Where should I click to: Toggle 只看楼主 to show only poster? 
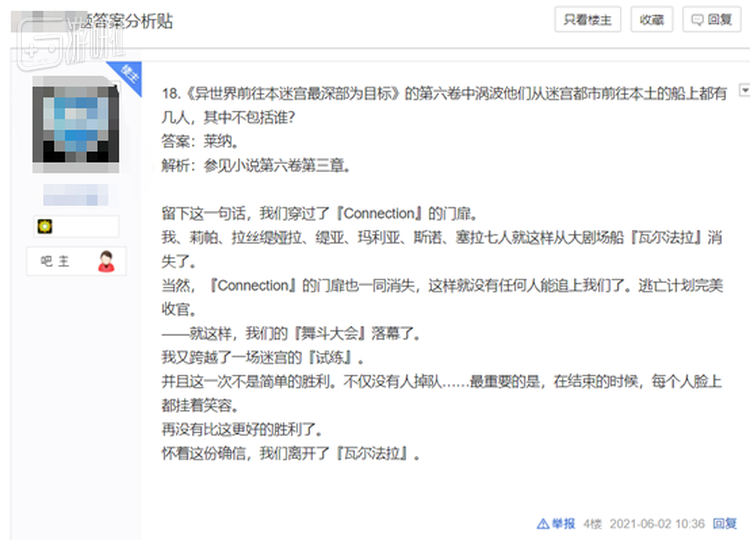pyautogui.click(x=587, y=19)
